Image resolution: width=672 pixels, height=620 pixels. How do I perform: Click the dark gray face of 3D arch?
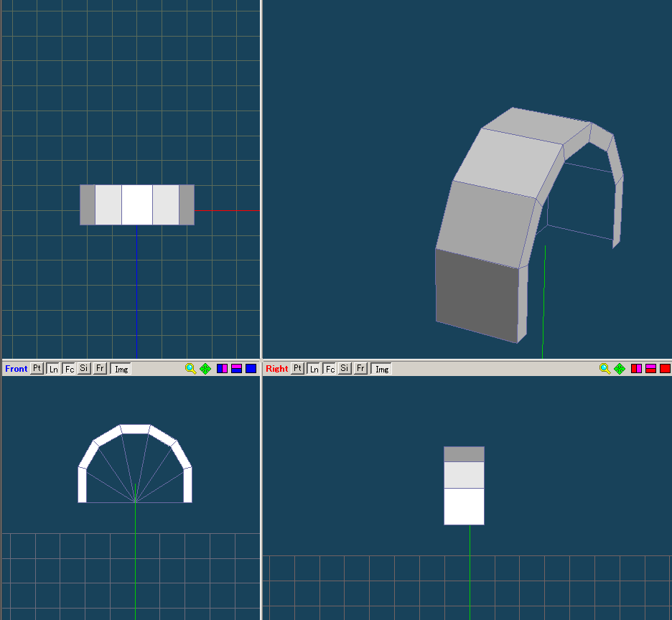click(477, 294)
